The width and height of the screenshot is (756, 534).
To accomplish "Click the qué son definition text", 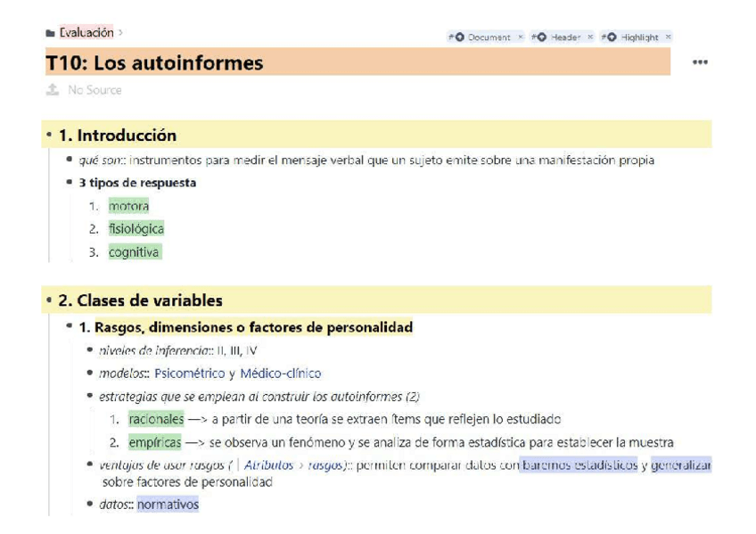I will click(x=391, y=160).
